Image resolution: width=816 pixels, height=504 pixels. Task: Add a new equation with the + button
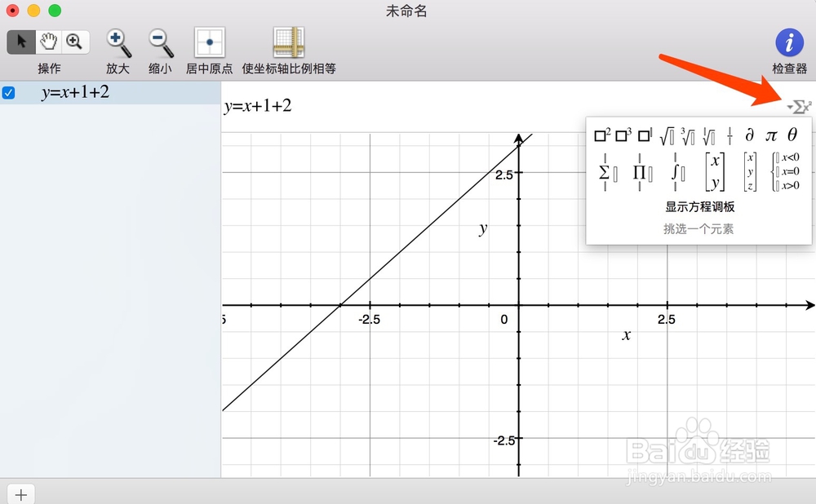coord(20,493)
